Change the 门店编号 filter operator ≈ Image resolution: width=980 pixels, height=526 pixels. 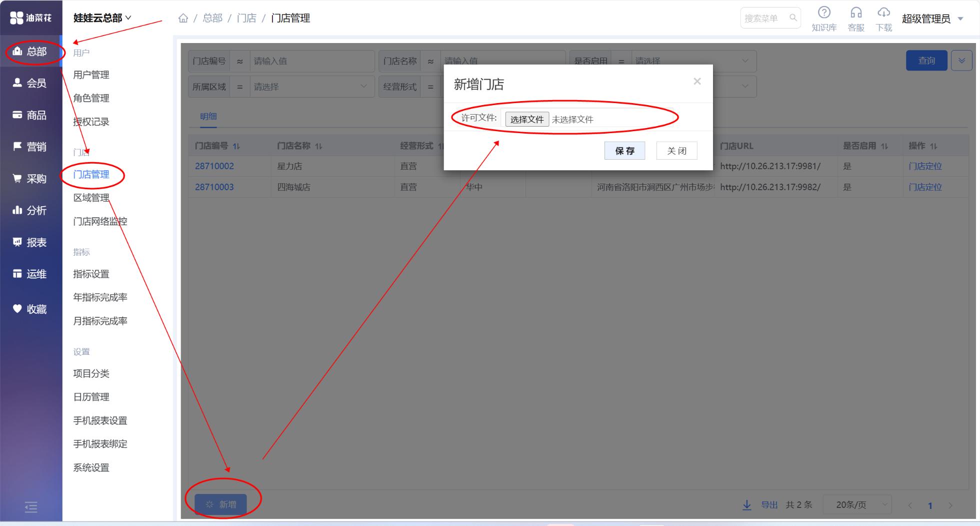pyautogui.click(x=239, y=61)
